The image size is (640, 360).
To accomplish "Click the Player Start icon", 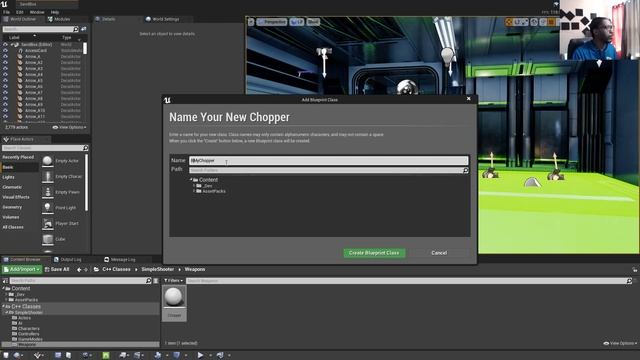I will 47,223.
